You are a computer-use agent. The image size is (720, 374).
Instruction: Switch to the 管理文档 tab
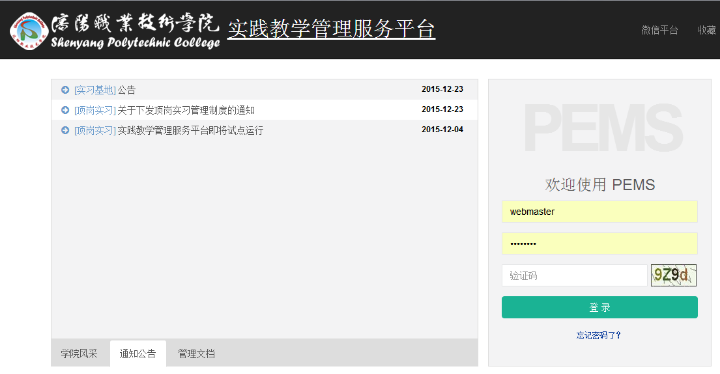click(x=196, y=353)
